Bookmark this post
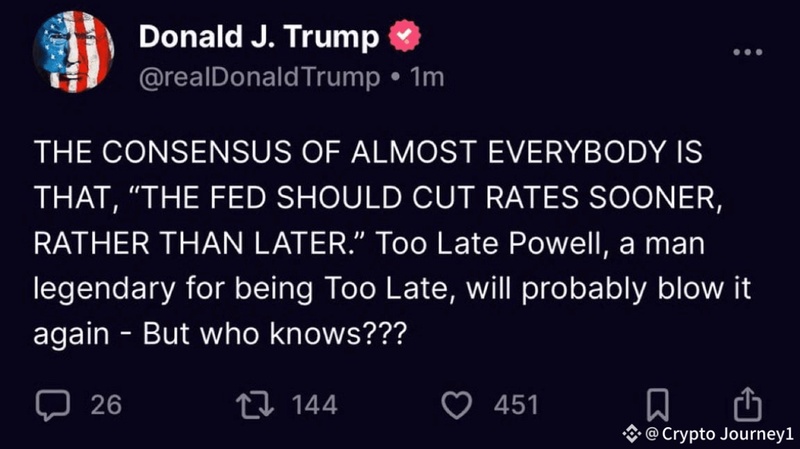The image size is (800, 449). pyautogui.click(x=657, y=404)
